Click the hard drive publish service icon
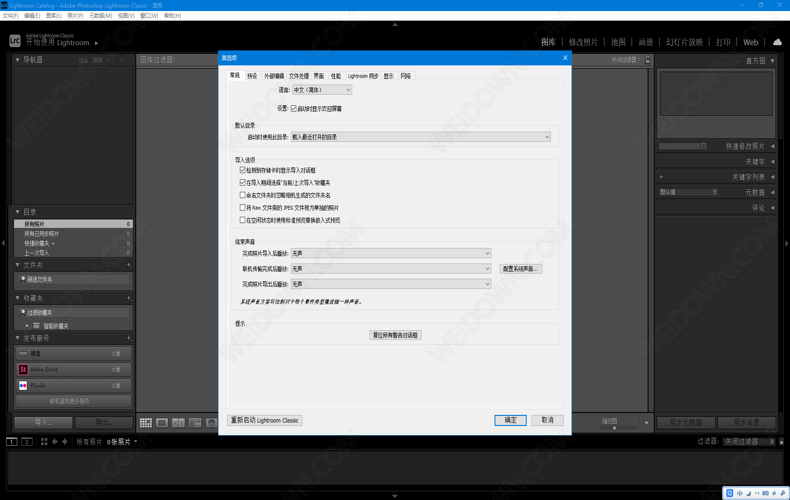Image resolution: width=790 pixels, height=500 pixels. [23, 353]
